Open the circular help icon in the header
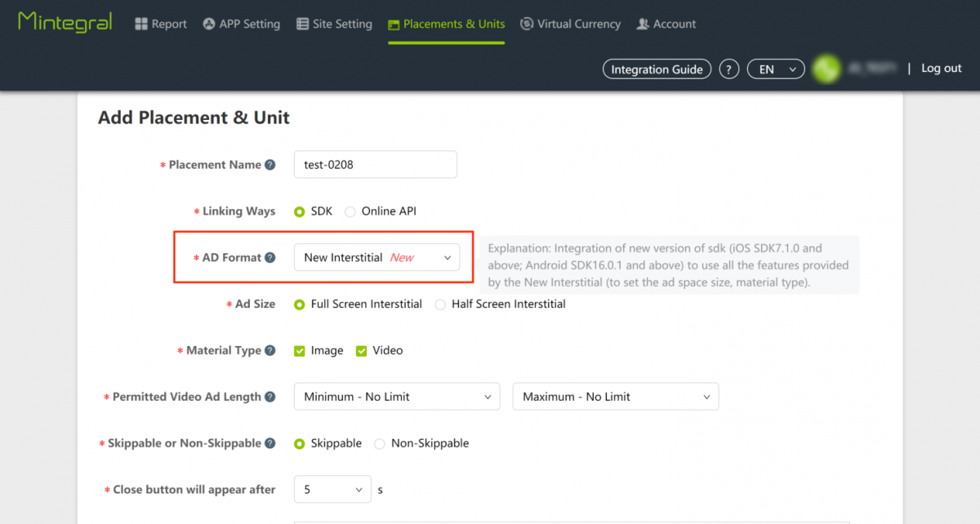980x524 pixels. [728, 69]
